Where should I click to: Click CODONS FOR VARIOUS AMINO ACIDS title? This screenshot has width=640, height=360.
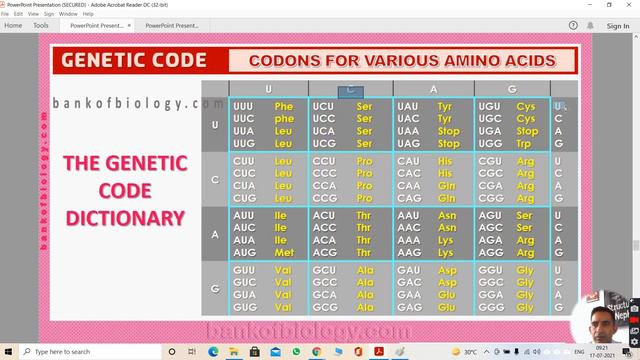coord(402,61)
